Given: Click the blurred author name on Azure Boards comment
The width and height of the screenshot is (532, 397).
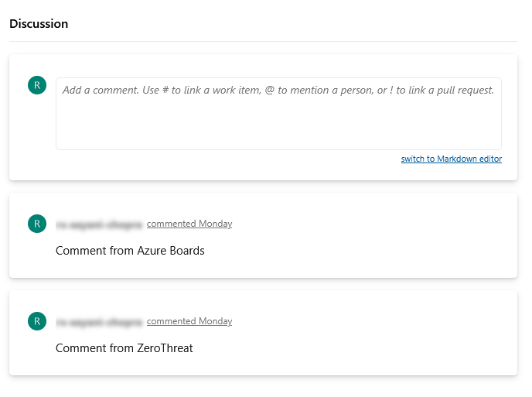Looking at the screenshot, I should click(x=99, y=224).
